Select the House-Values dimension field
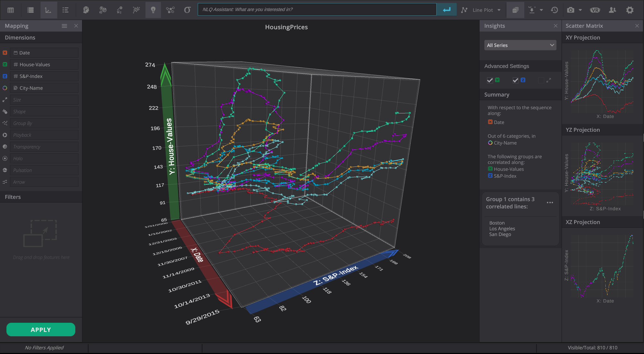 pyautogui.click(x=44, y=64)
